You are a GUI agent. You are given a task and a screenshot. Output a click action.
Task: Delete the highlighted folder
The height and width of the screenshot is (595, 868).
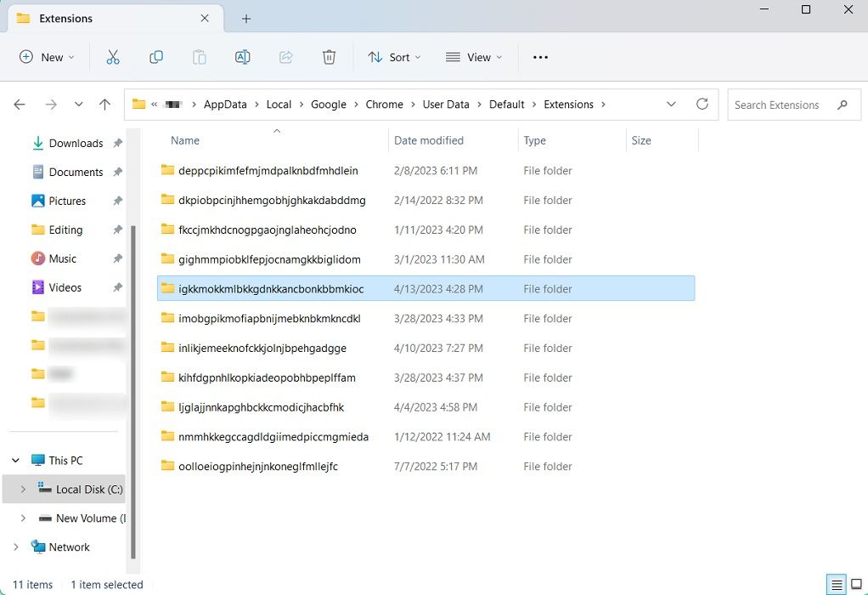(x=330, y=57)
